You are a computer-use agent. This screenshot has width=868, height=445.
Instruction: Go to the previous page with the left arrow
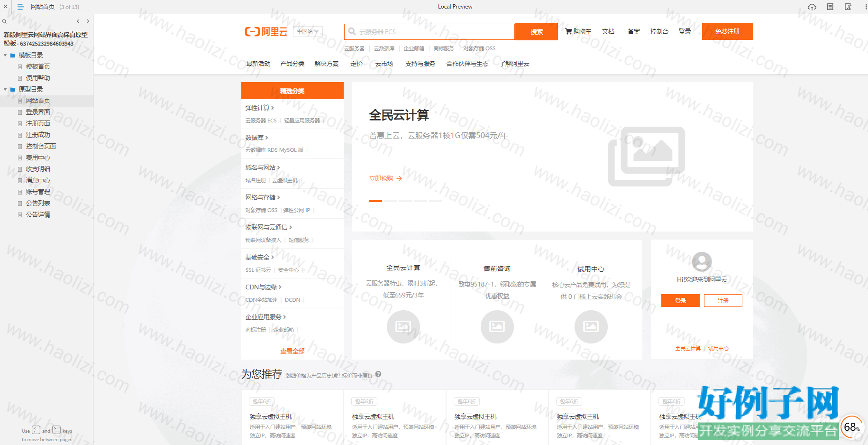tap(78, 21)
